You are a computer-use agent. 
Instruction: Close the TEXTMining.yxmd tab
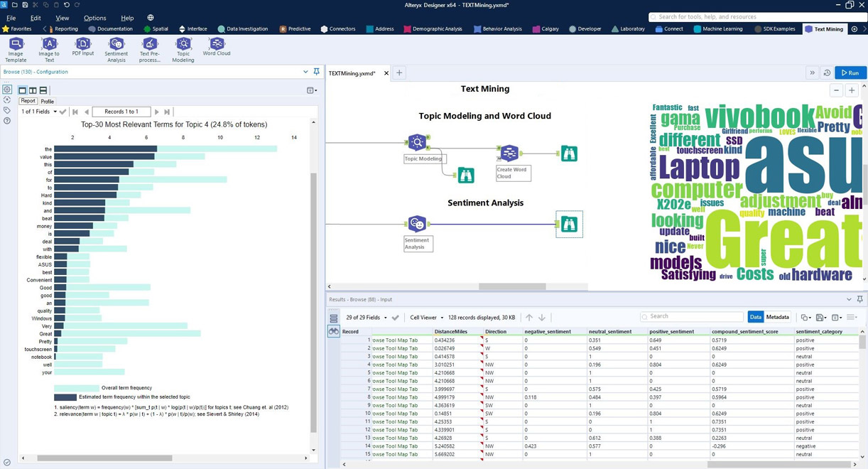point(386,73)
